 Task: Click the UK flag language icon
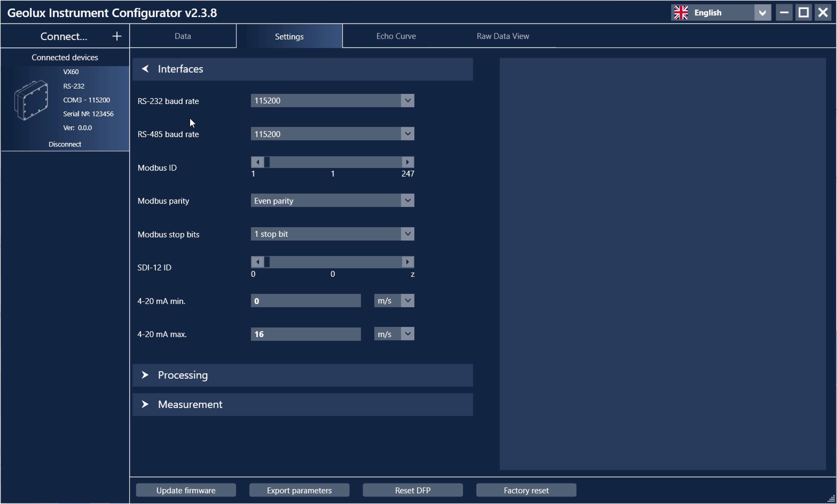click(x=681, y=13)
